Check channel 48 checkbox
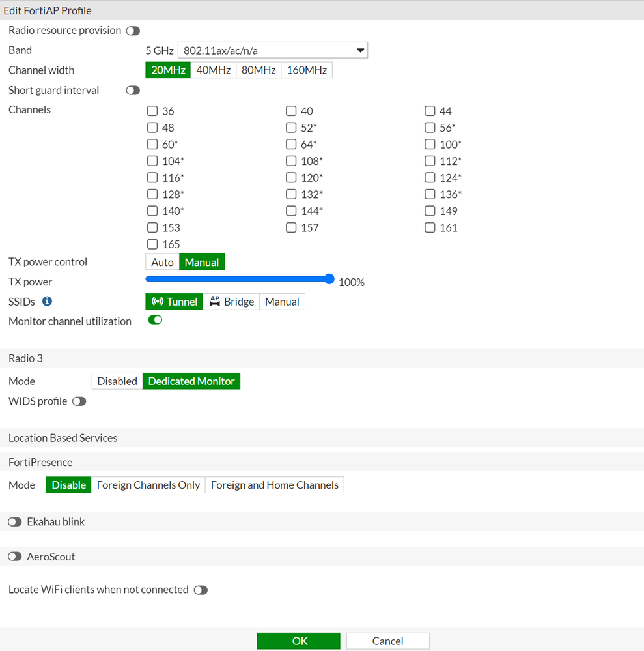Image resolution: width=644 pixels, height=651 pixels. [x=152, y=128]
